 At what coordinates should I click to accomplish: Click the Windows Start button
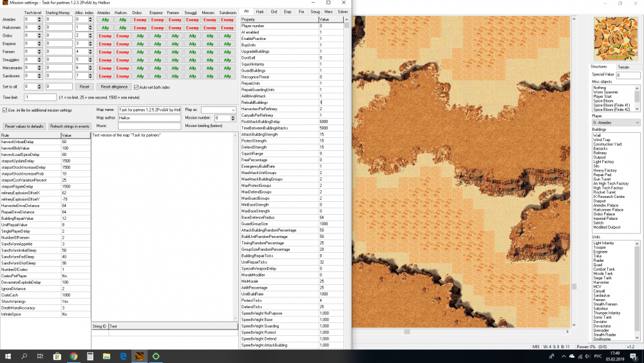pyautogui.click(x=7, y=356)
